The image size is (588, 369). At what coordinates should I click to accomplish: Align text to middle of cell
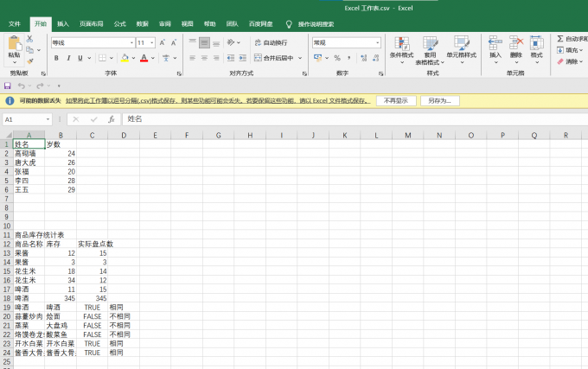(204, 42)
